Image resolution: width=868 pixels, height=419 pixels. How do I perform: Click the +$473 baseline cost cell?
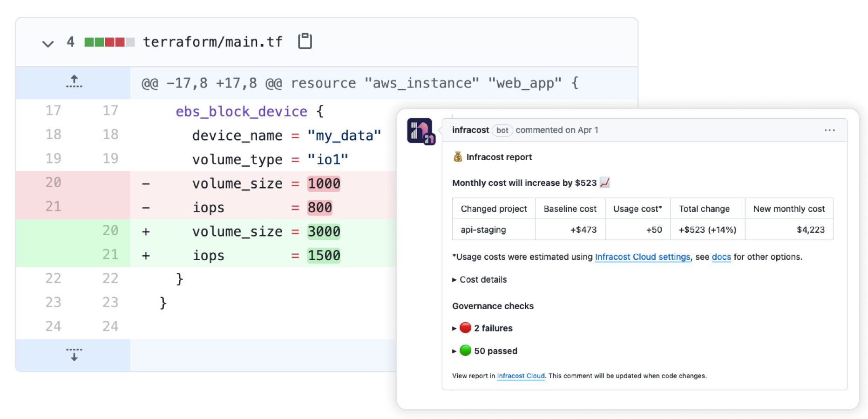coord(570,230)
